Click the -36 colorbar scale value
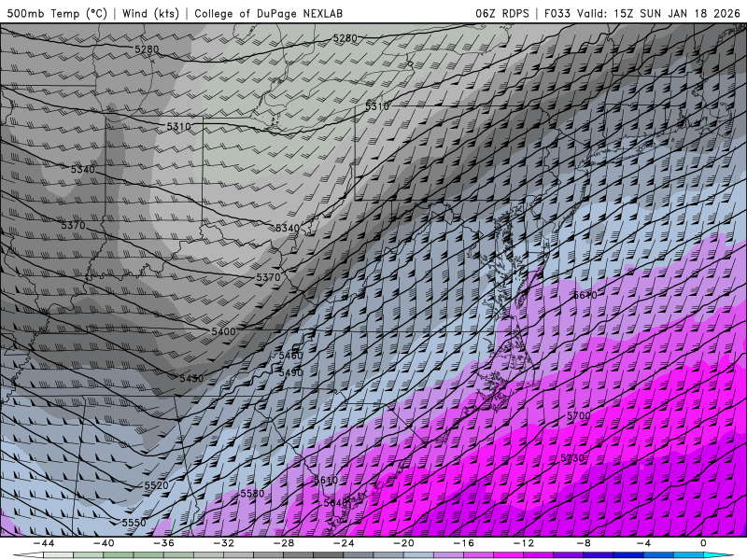The height and width of the screenshot is (560, 747). click(163, 543)
